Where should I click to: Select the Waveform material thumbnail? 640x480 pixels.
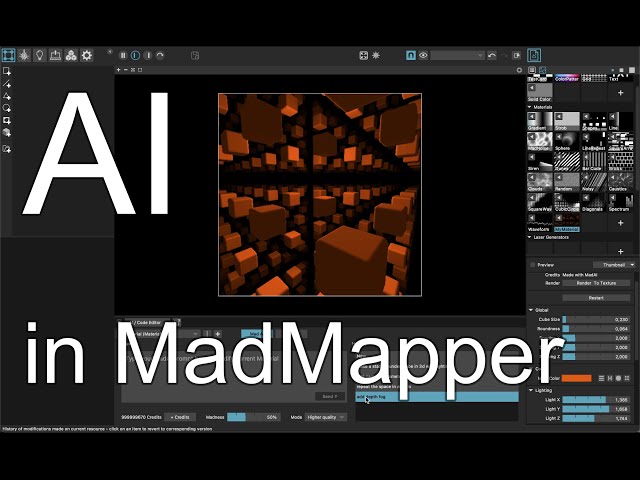click(540, 223)
